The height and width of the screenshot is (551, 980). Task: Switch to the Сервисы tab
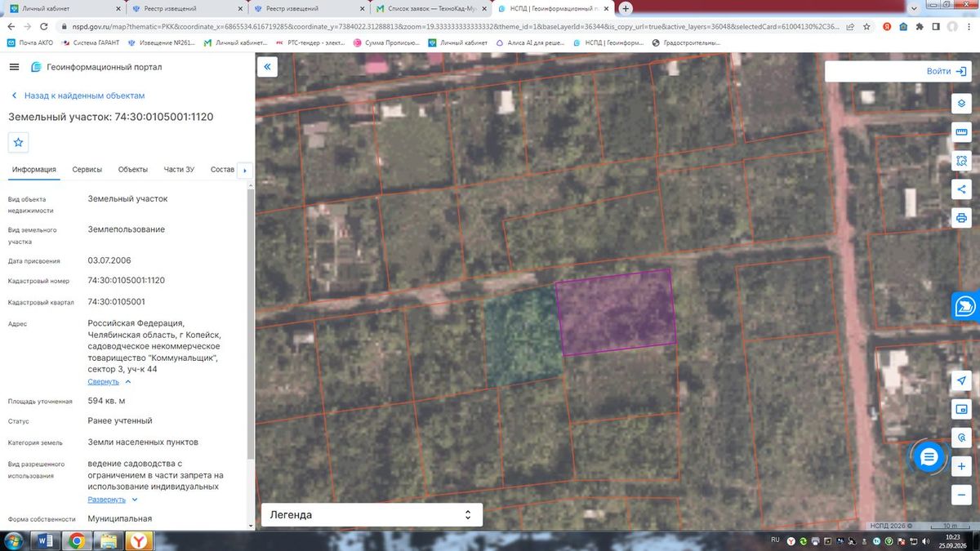point(87,170)
